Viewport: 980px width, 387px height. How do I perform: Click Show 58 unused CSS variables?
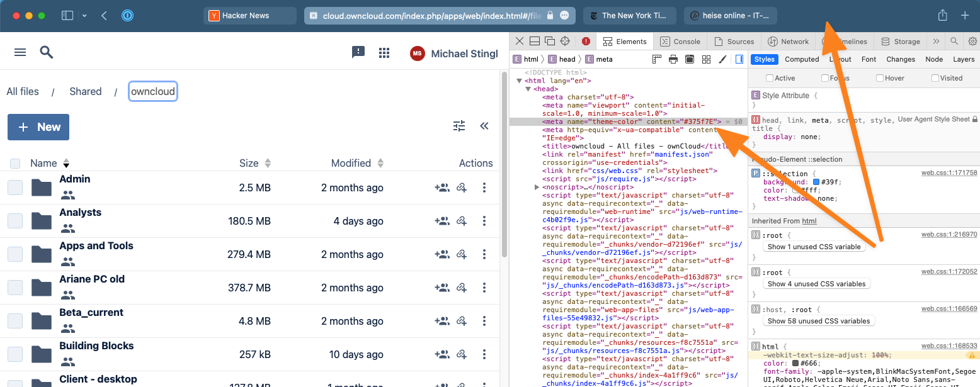819,321
